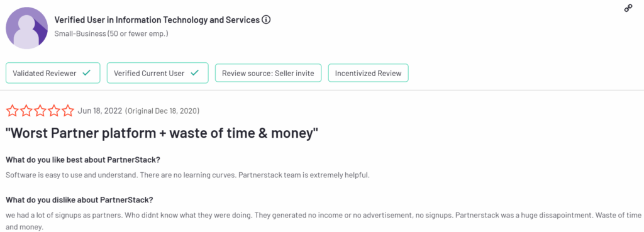Click the third rating star
This screenshot has height=232, width=644.
tap(40, 111)
